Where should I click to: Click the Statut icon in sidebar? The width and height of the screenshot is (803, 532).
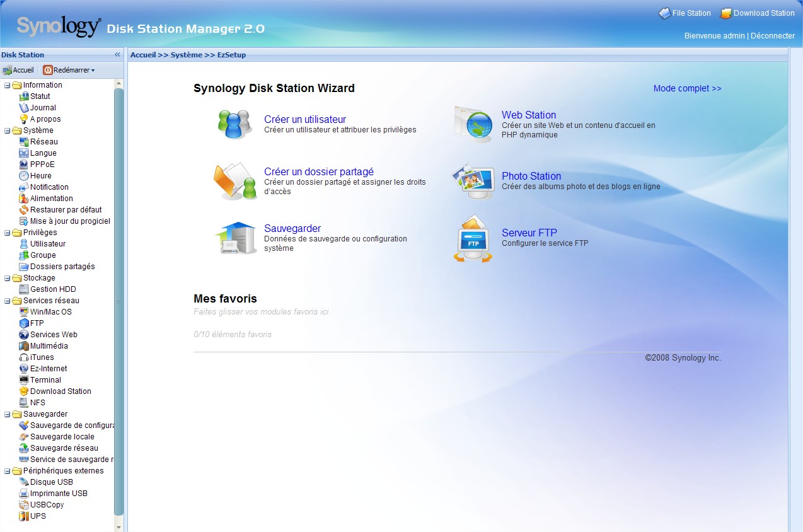point(24,96)
